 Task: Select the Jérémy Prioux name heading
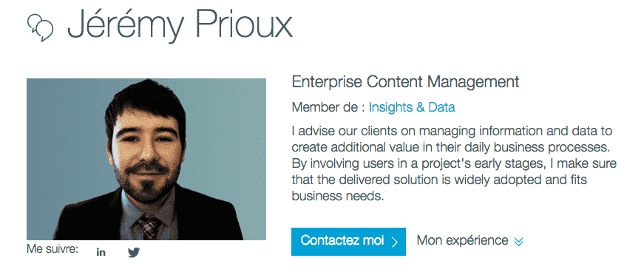point(180,25)
